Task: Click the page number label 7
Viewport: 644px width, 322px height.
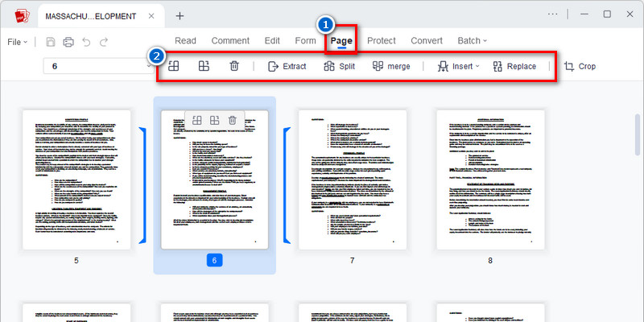Action: [x=353, y=260]
